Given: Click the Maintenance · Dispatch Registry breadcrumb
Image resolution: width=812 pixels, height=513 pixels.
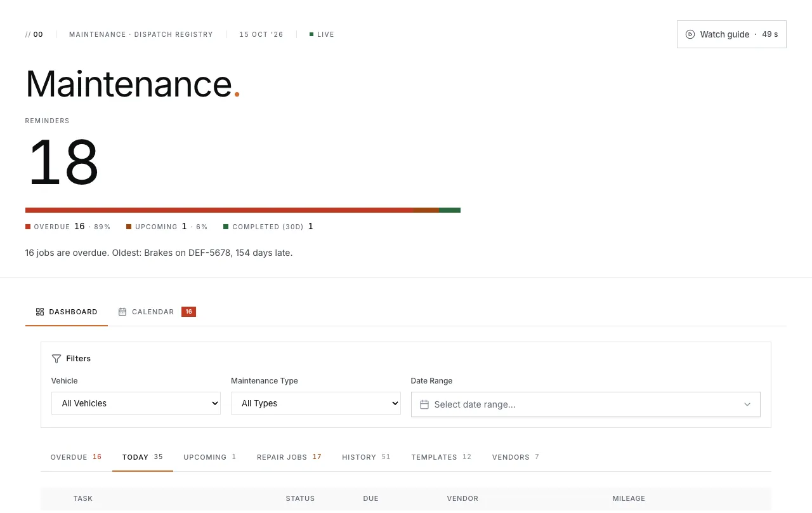Looking at the screenshot, I should (x=141, y=34).
